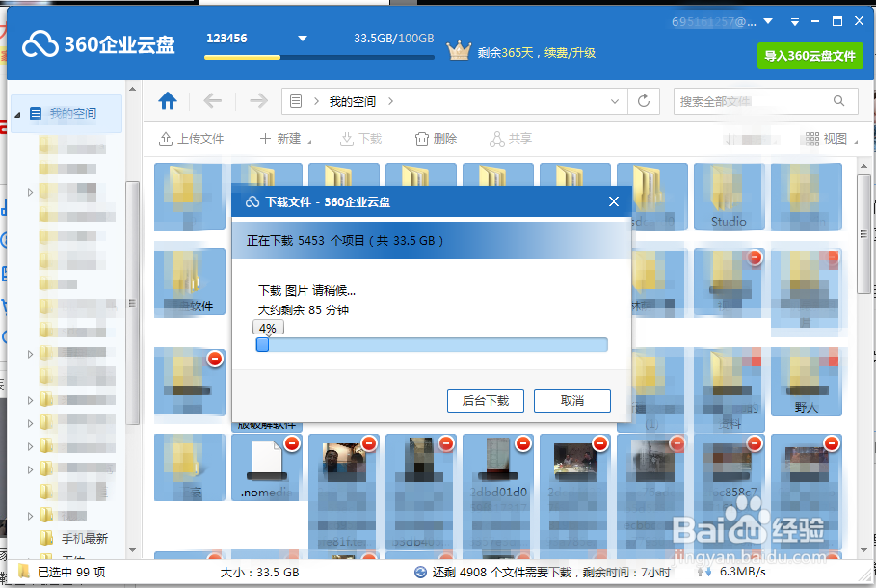Click the sidebar scrollbar down arrow
This screenshot has height=588, width=876.
[x=132, y=550]
